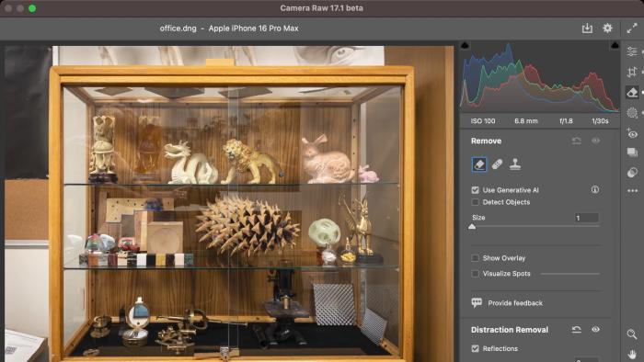Open the Masking panel icon
644x362 pixels.
[x=632, y=112]
